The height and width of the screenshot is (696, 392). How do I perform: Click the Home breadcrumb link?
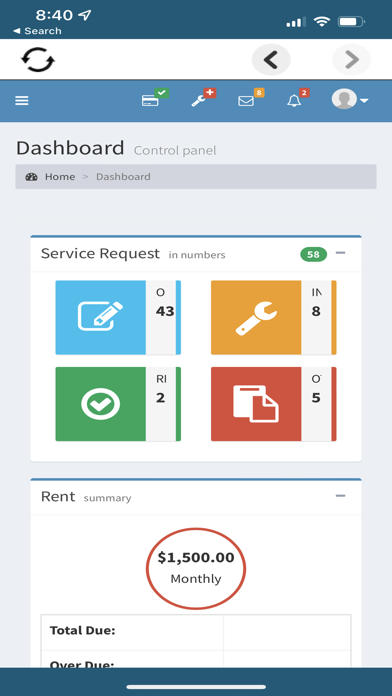coord(59,177)
